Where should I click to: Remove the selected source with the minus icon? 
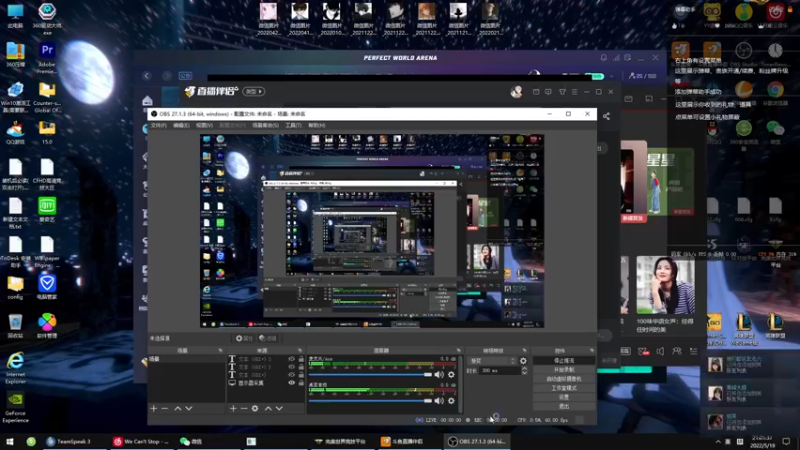click(244, 409)
